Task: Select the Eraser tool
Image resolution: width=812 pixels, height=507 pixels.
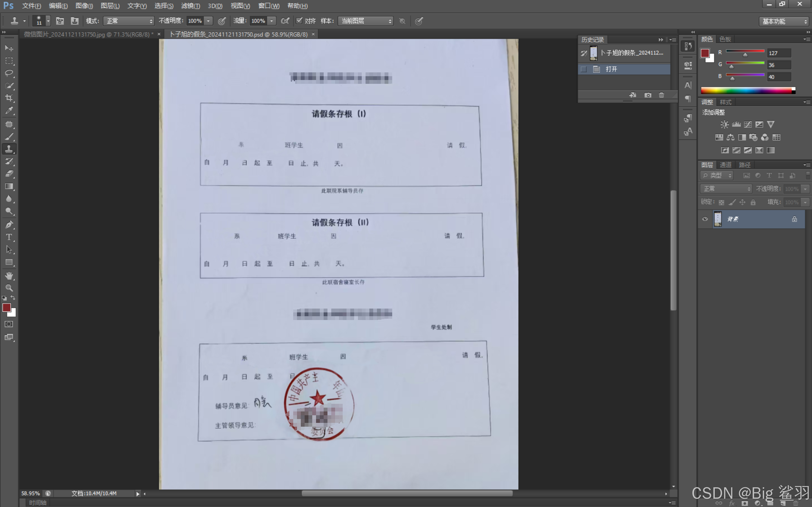Action: pyautogui.click(x=9, y=174)
